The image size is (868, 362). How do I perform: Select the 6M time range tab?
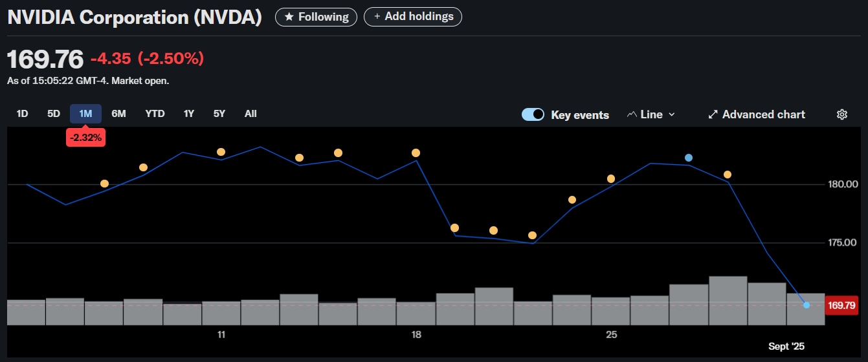click(x=118, y=114)
